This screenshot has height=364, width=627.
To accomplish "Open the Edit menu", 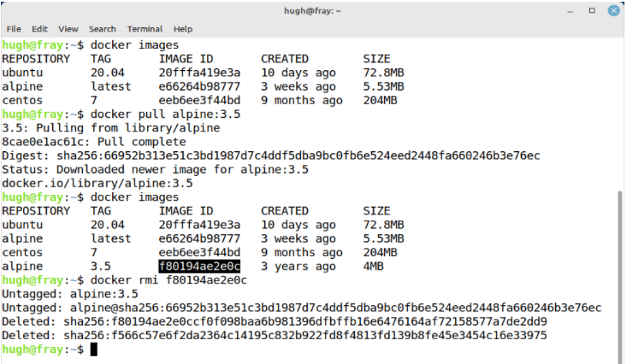I will (x=39, y=29).
